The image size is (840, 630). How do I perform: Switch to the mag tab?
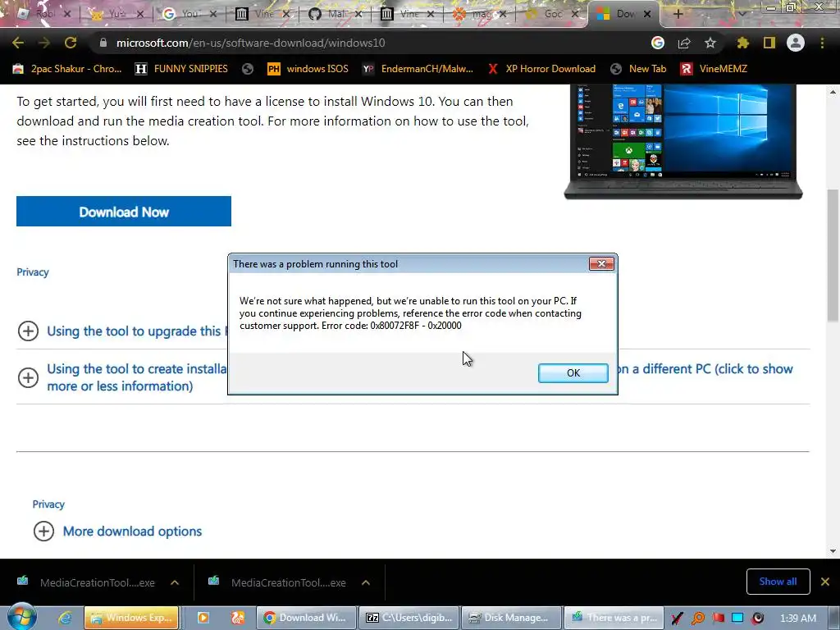pos(478,14)
